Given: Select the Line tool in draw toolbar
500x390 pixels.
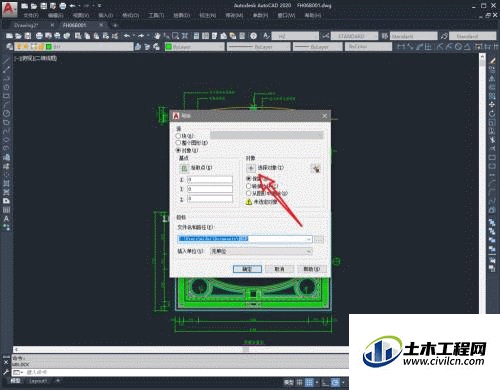Looking at the screenshot, I should coord(6,61).
